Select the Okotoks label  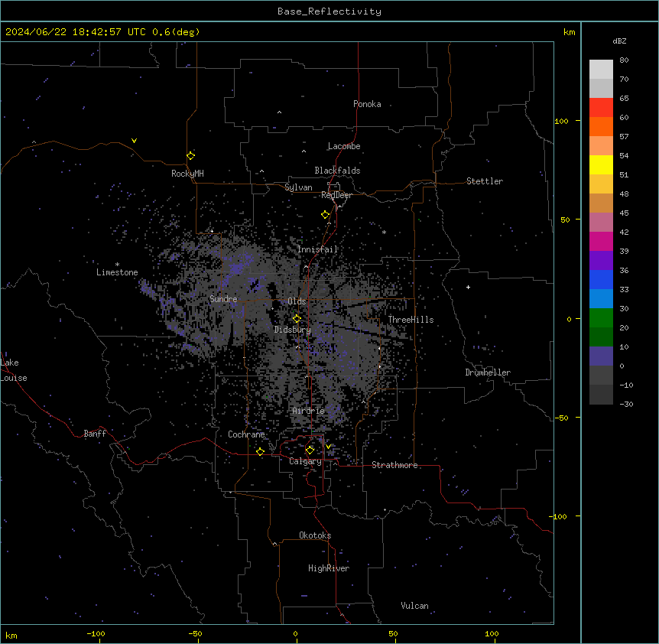pyautogui.click(x=315, y=535)
